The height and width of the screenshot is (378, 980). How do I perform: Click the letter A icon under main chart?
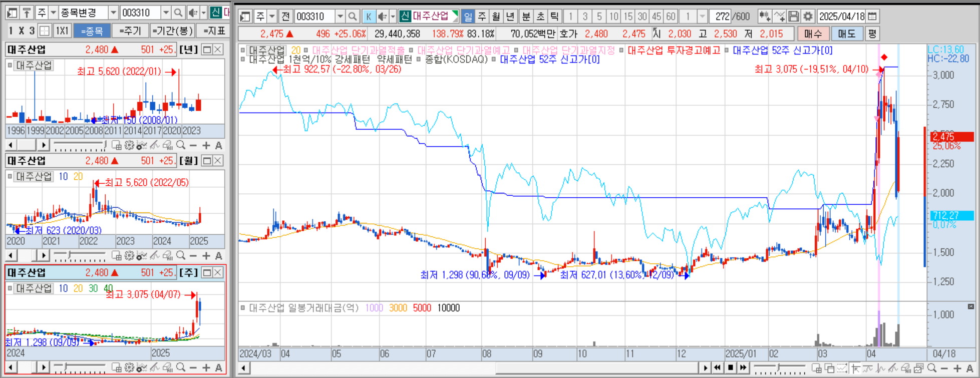[969, 368]
